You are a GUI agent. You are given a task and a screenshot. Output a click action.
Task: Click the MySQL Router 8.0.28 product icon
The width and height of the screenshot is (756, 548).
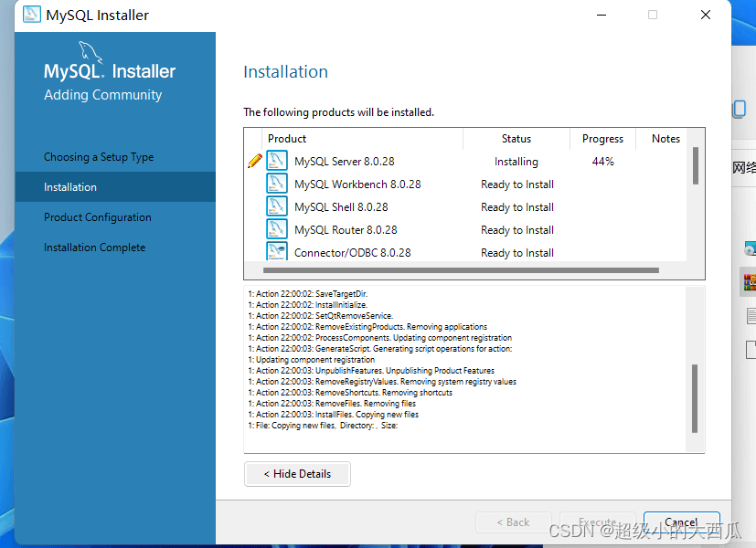point(277,229)
